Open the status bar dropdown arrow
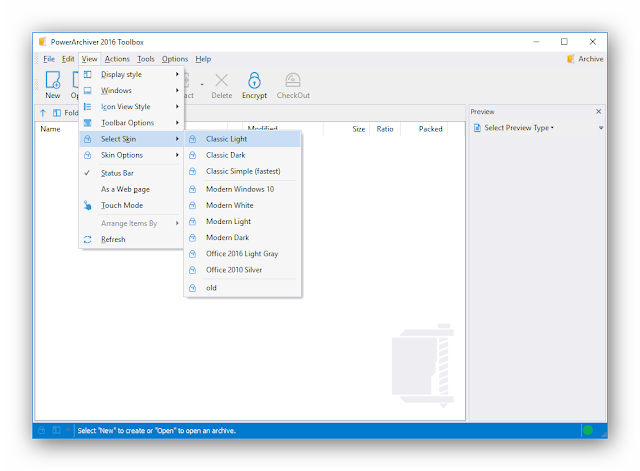Image resolution: width=640 pixels, height=471 pixels. (67, 430)
